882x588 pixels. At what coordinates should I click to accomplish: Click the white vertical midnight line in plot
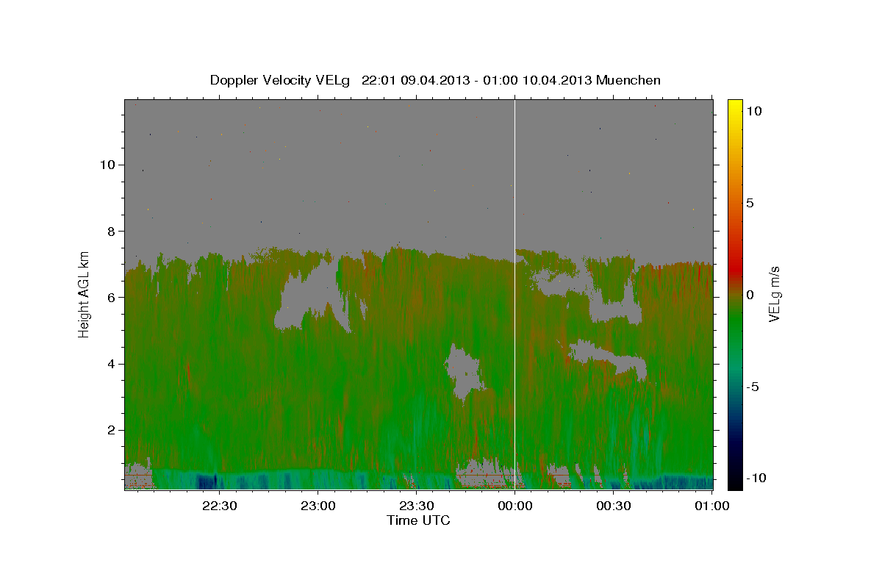[514, 294]
